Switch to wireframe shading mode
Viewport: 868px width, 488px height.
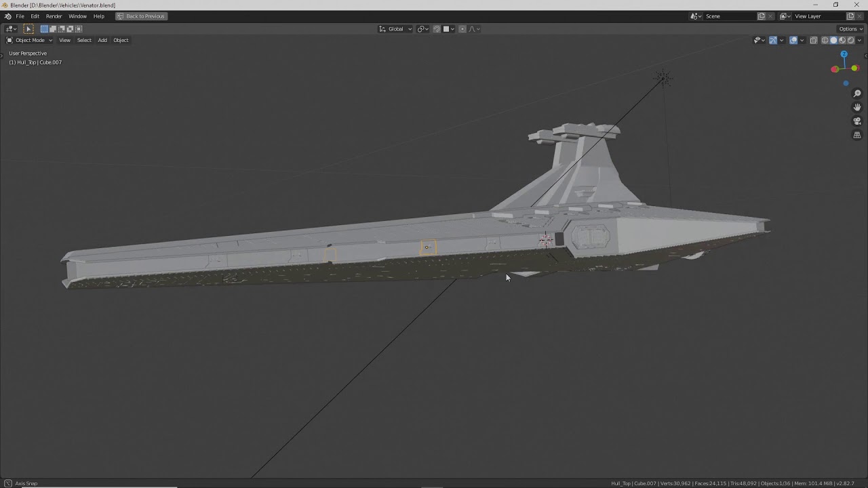point(825,40)
